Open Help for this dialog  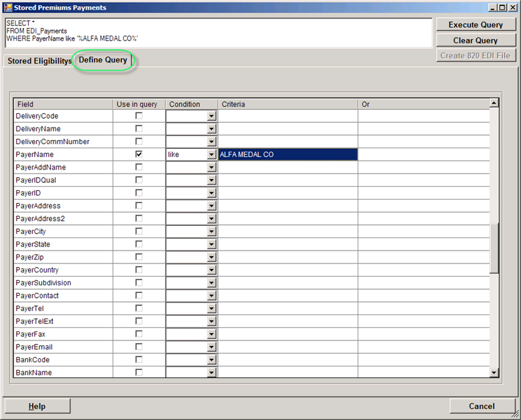point(37,406)
